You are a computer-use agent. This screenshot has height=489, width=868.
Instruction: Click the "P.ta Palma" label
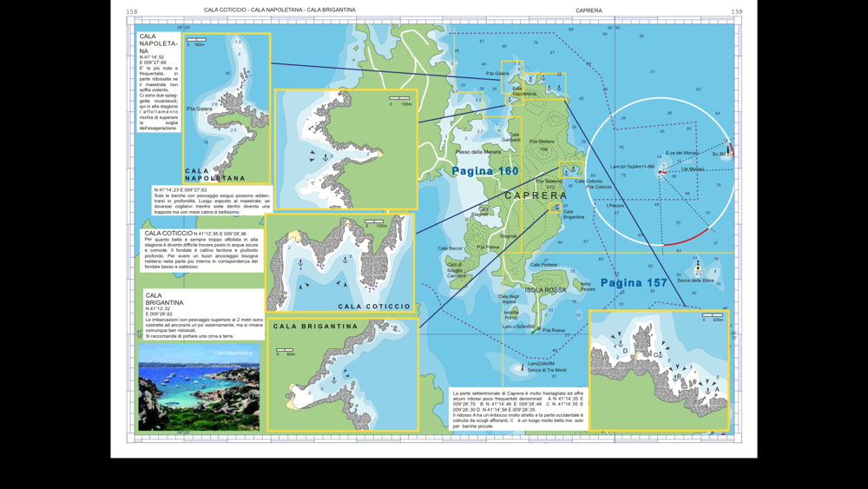488,247
